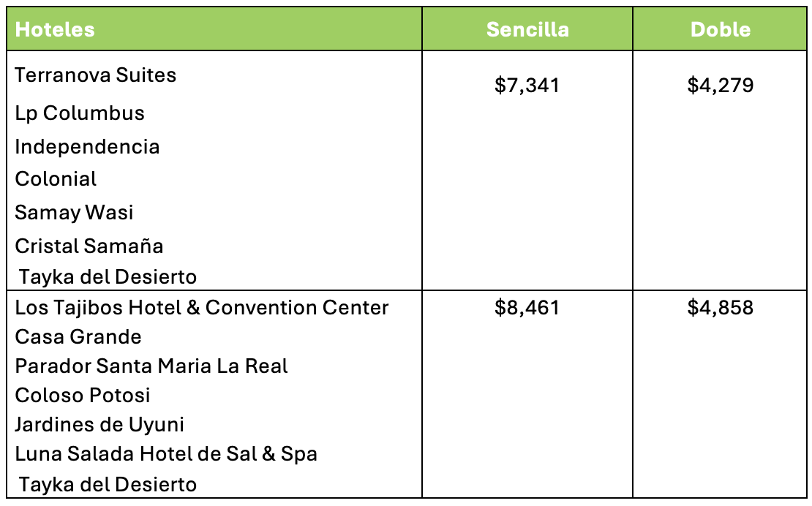Select Parador Santa Maria La Real
This screenshot has height=506, width=812.
(x=151, y=366)
